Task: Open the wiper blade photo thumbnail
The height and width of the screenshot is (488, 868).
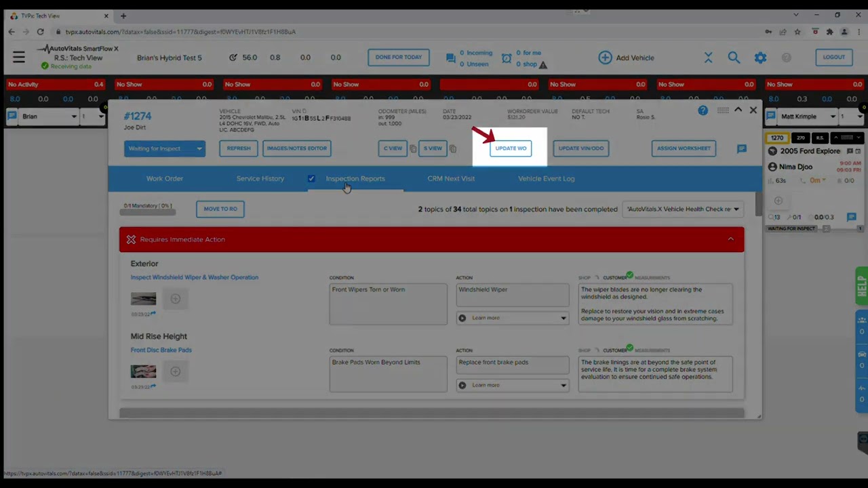Action: (143, 299)
